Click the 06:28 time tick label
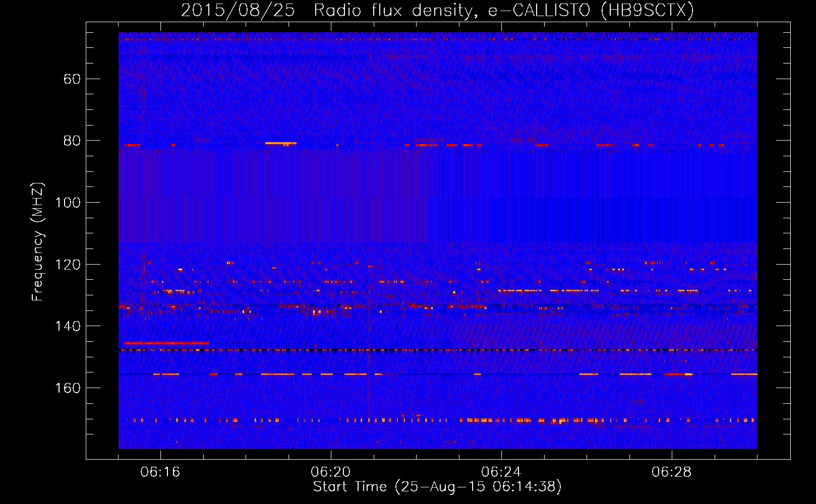Image resolution: width=816 pixels, height=504 pixels. [672, 472]
